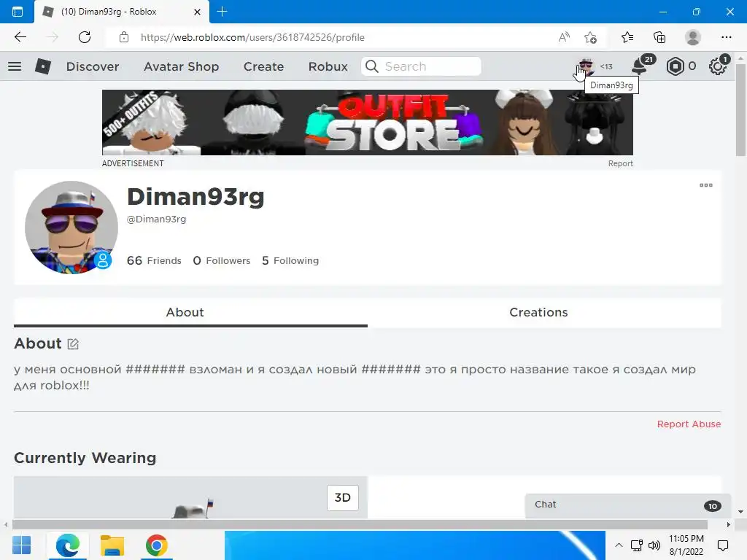
Task: Open the Discover menu item
Action: pos(93,66)
